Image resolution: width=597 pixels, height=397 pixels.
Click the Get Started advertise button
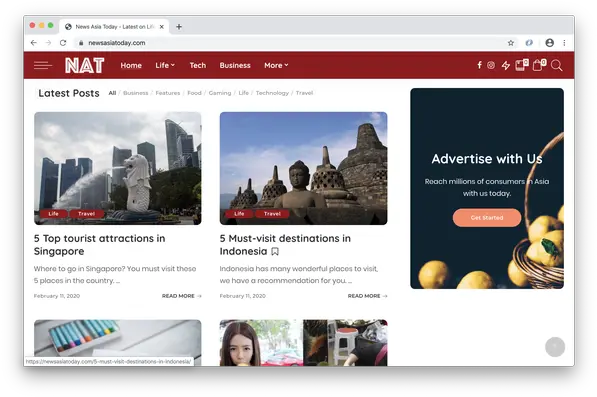(487, 218)
